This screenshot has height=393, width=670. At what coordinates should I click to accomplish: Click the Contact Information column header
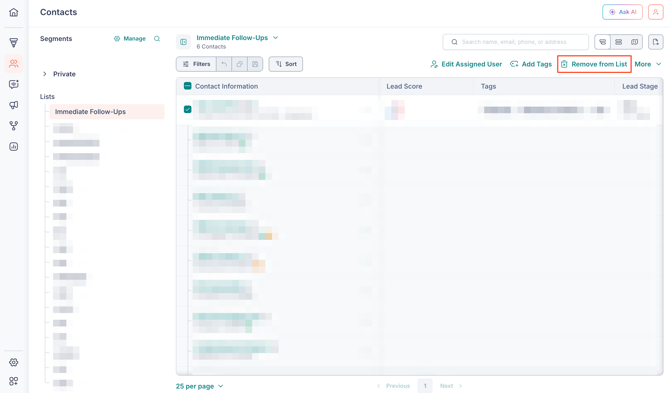point(226,86)
